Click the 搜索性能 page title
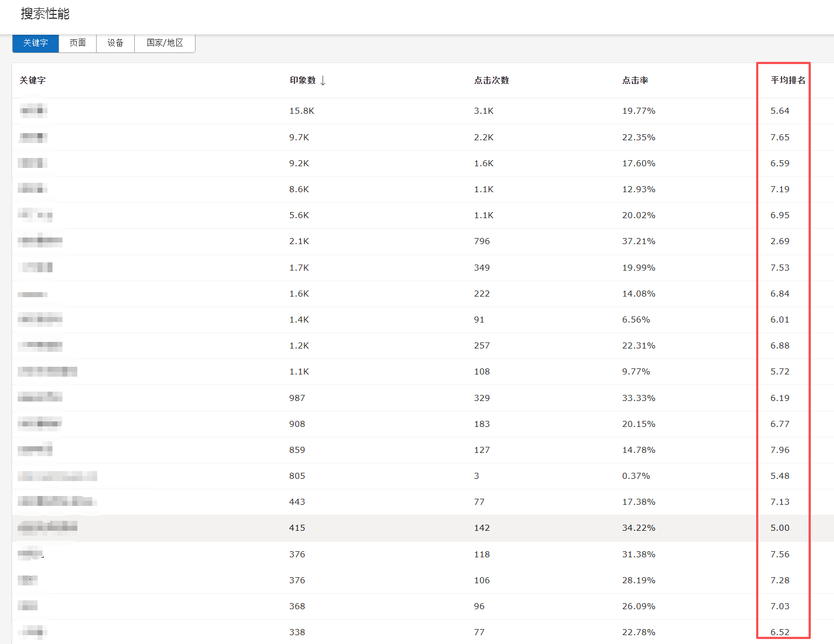Screen dimensions: 834x644 45,14
